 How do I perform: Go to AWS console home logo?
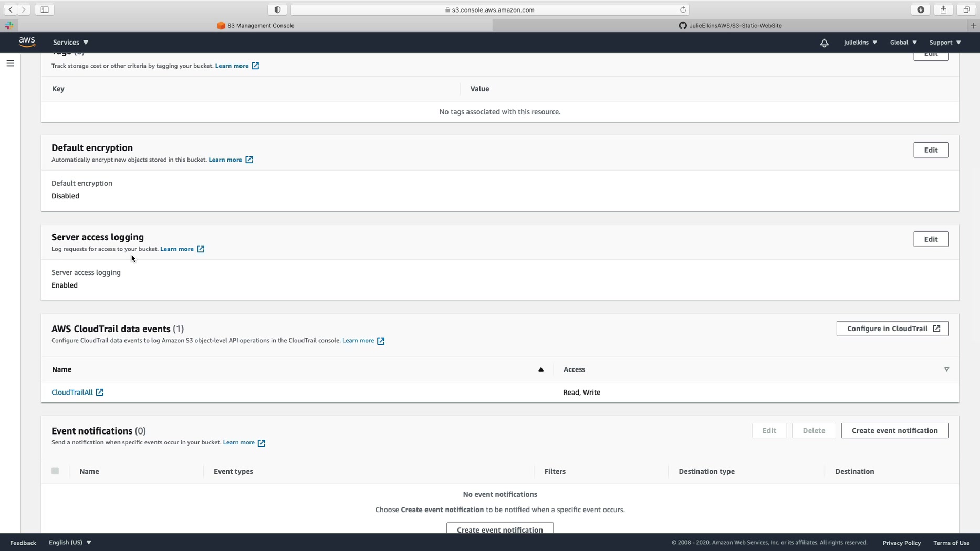[x=27, y=42]
